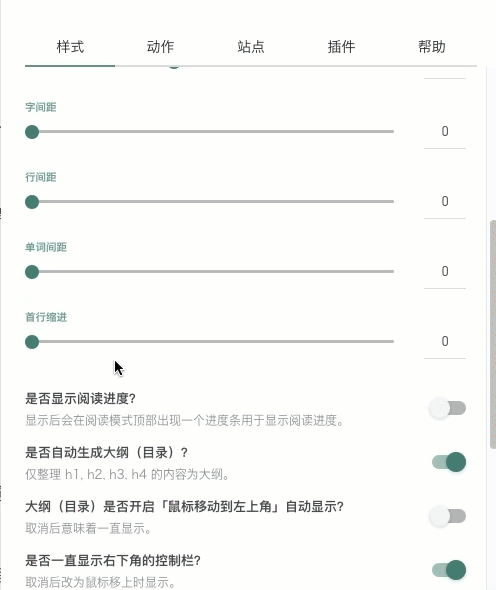Enable the 鼠标移动到左上角 auto-show toggle
The image size is (496, 590).
click(448, 516)
